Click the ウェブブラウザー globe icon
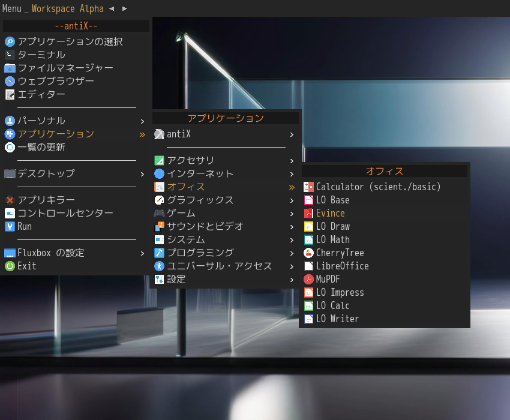This screenshot has width=510, height=420. [10, 81]
